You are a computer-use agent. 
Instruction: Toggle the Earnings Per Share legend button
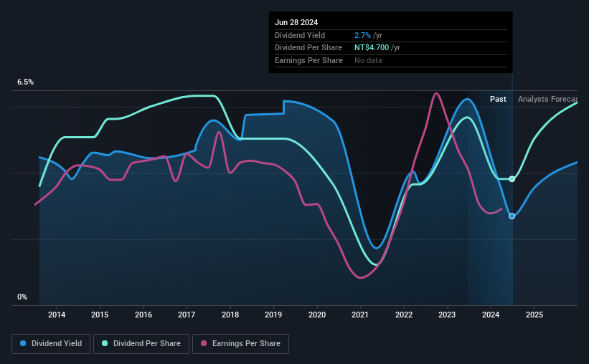click(x=240, y=344)
